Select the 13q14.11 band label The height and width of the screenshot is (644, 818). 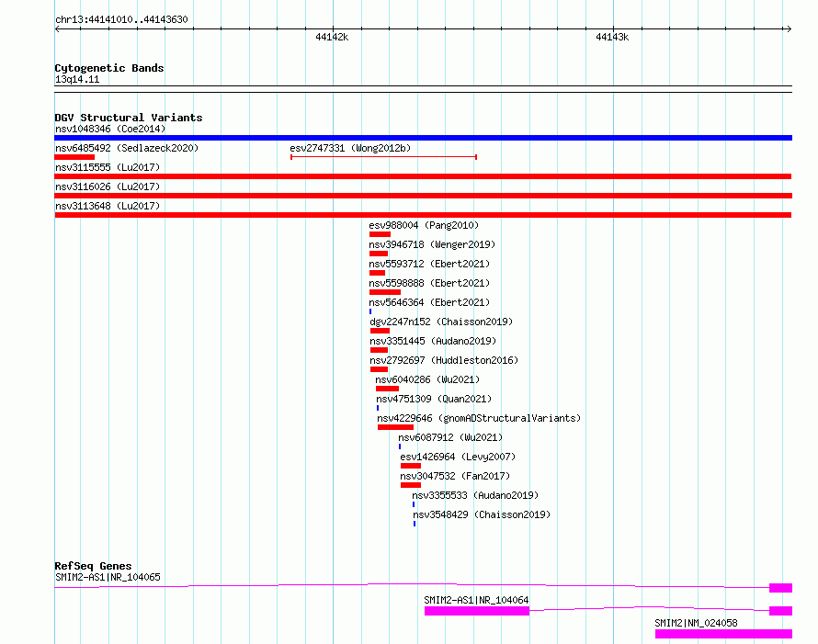click(x=77, y=79)
